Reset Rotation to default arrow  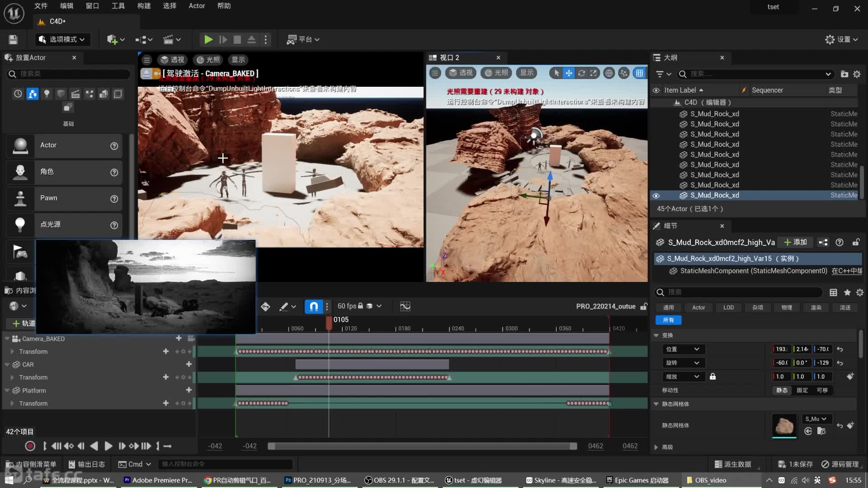[840, 363]
